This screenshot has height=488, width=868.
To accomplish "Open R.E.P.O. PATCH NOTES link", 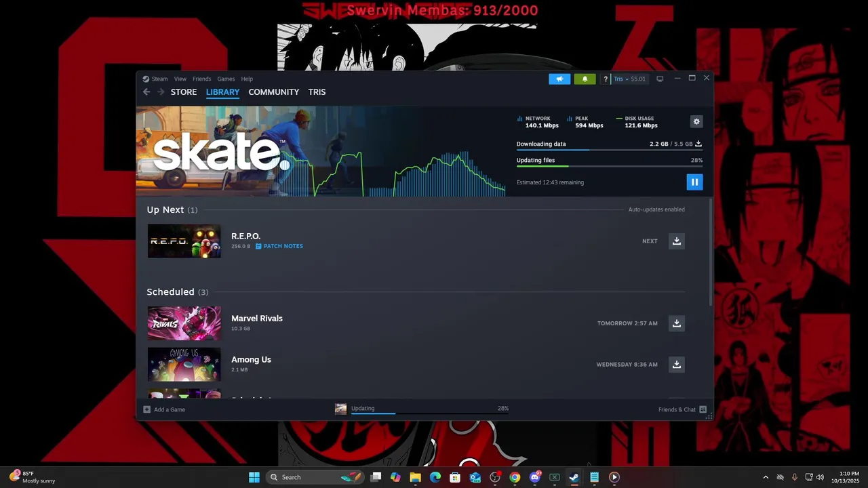I will click(x=283, y=246).
